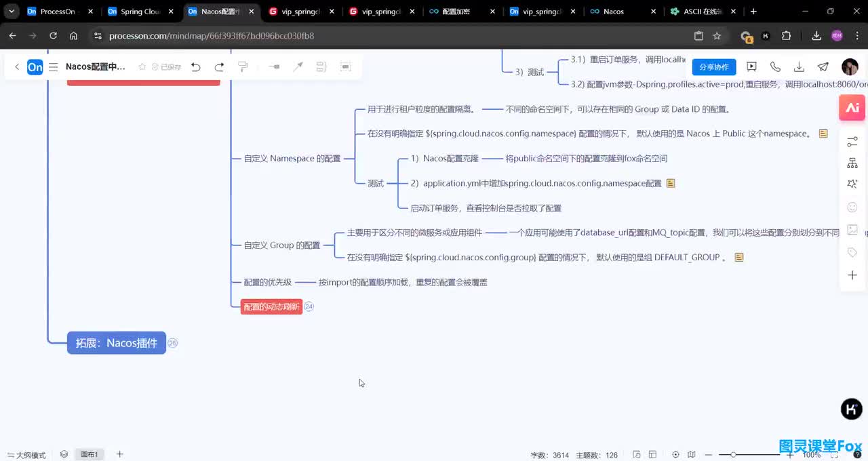868x461 pixels.
Task: Open note icon beside Public namespace text
Action: pyautogui.click(x=823, y=134)
